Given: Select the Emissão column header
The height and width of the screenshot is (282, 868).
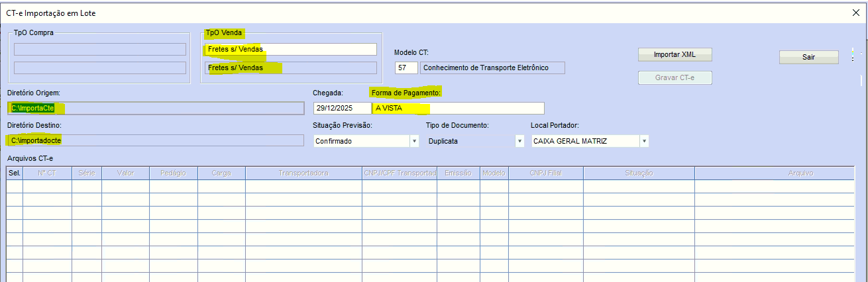Looking at the screenshot, I should pyautogui.click(x=458, y=173).
